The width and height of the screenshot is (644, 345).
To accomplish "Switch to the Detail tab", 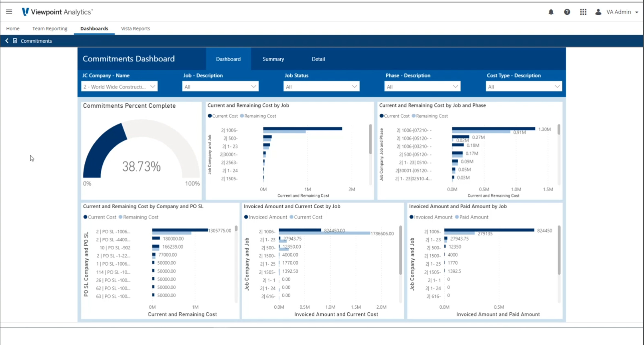I will 318,59.
